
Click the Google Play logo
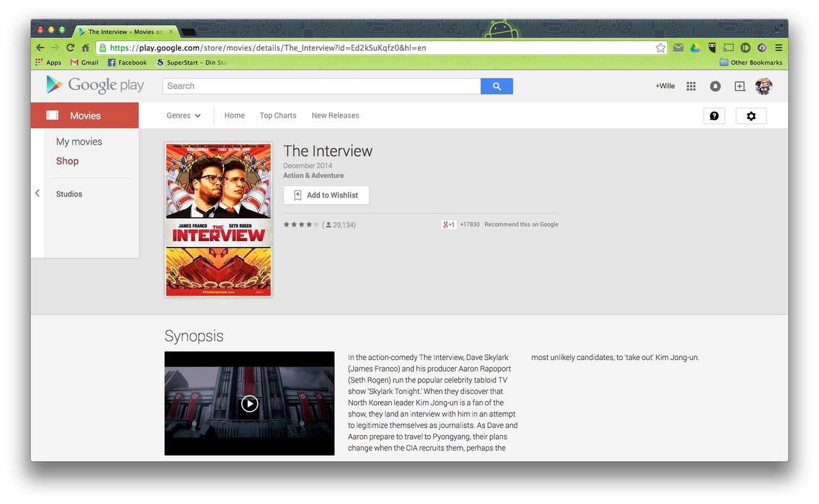click(x=95, y=85)
